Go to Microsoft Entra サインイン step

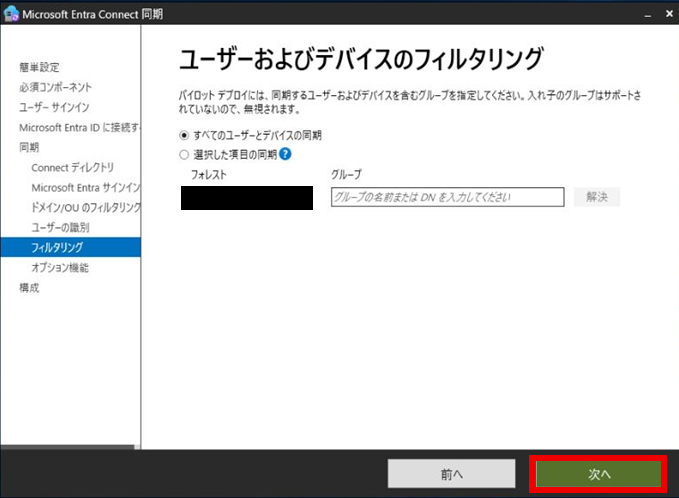(x=84, y=187)
